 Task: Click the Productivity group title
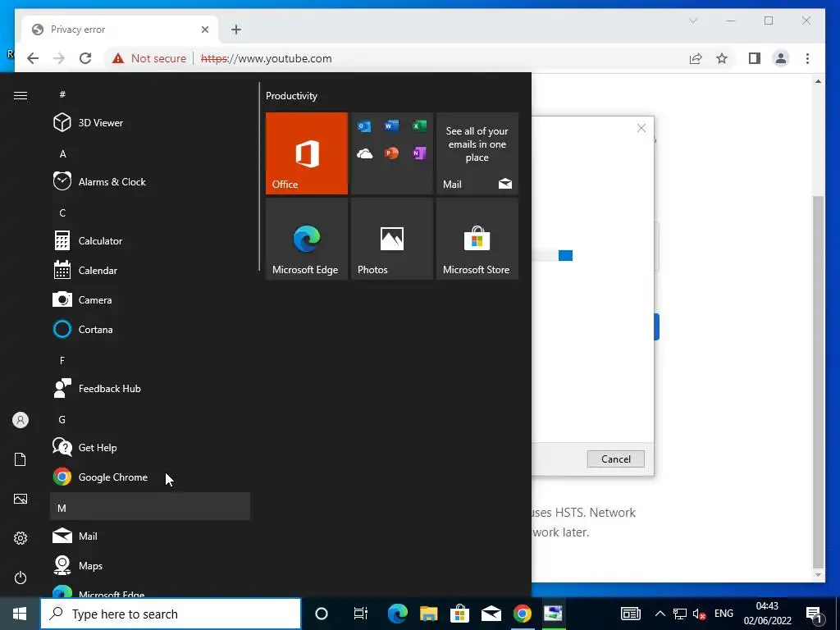click(x=291, y=96)
